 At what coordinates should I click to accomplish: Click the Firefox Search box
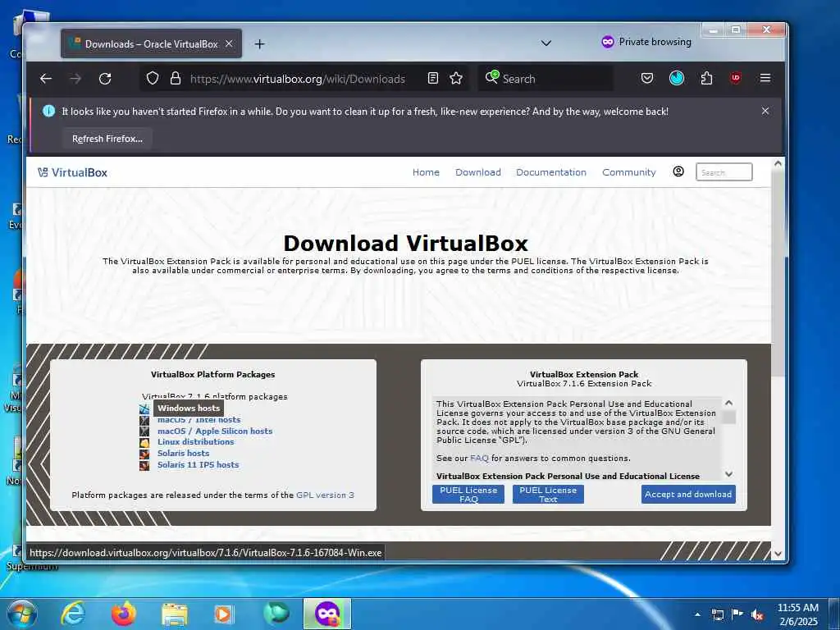click(x=546, y=79)
